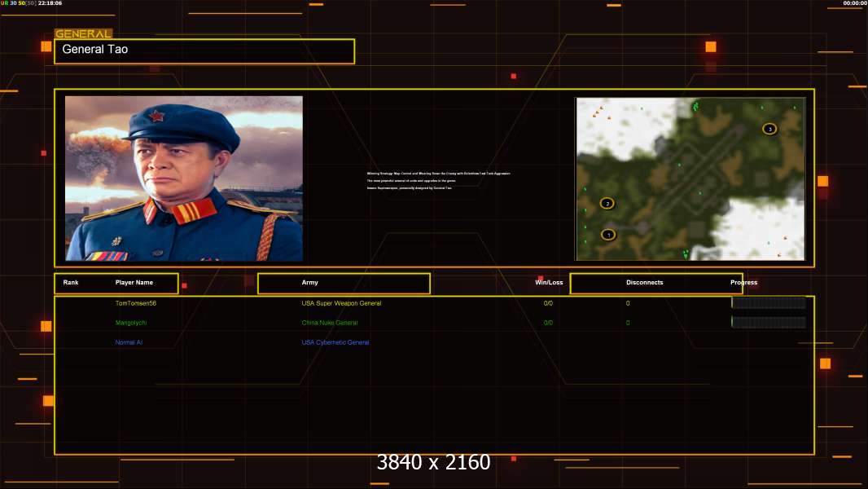The image size is (868, 489).
Task: Click the Army column header
Action: pos(310,283)
